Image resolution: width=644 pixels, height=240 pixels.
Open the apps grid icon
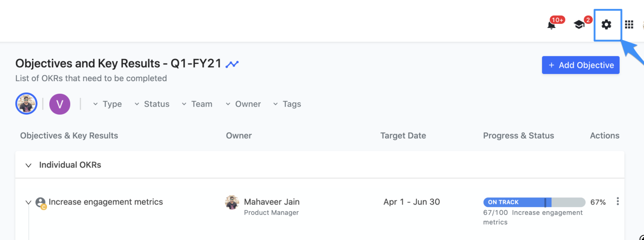[x=629, y=25]
